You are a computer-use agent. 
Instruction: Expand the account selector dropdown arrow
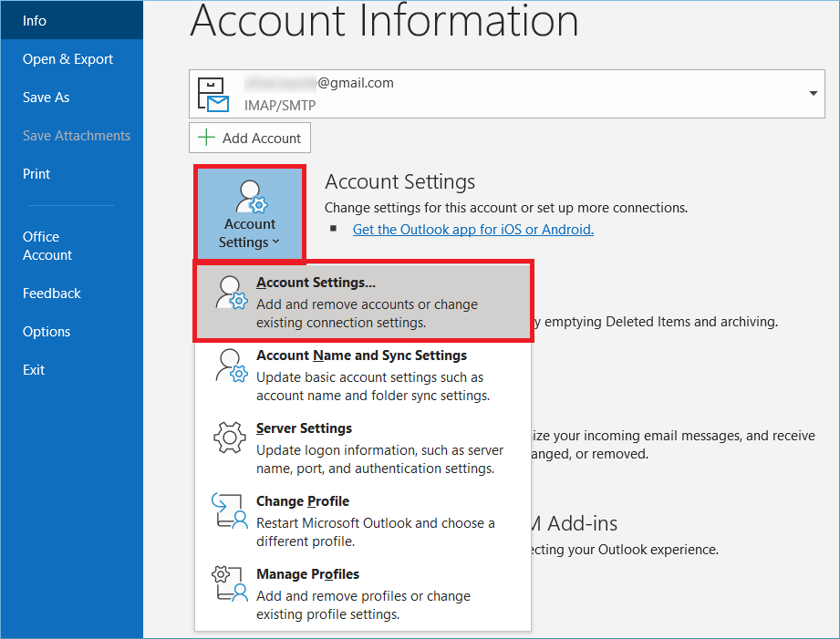[x=813, y=93]
